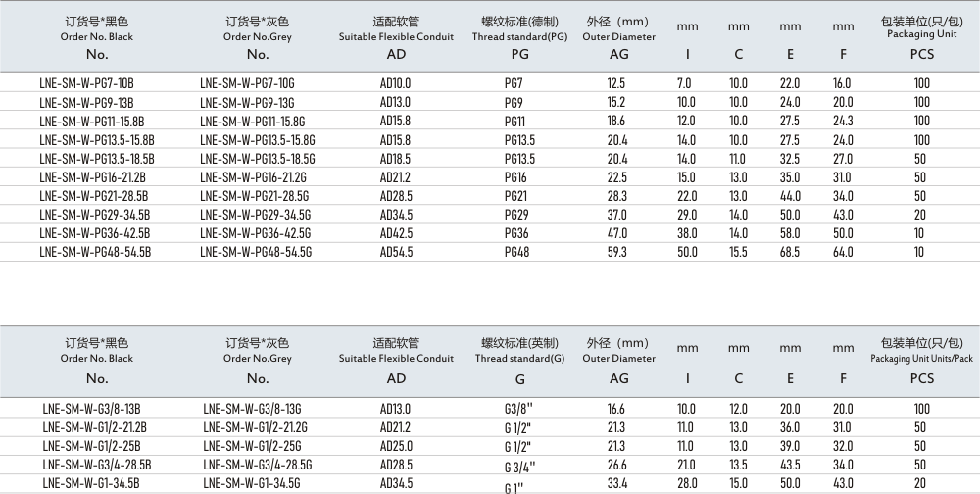This screenshot has height=494, width=980.
Task: Click order number LNE-SM-W-PG7-10B
Action: [86, 84]
